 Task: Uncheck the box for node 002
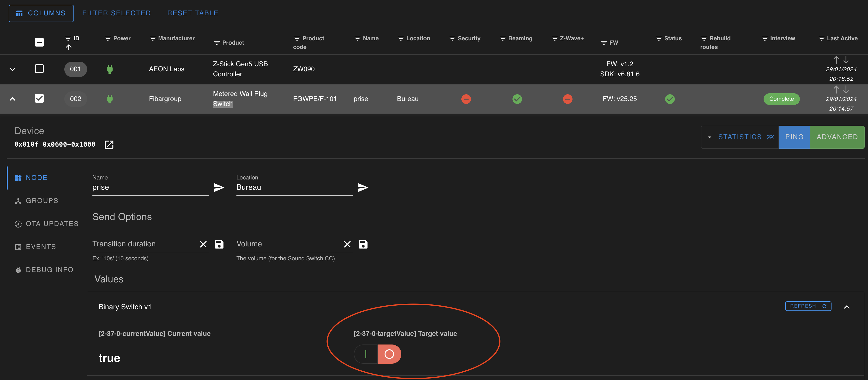coord(39,98)
